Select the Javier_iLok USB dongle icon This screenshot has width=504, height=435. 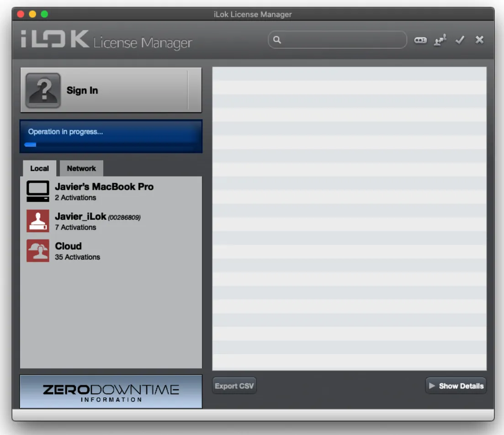pos(38,221)
